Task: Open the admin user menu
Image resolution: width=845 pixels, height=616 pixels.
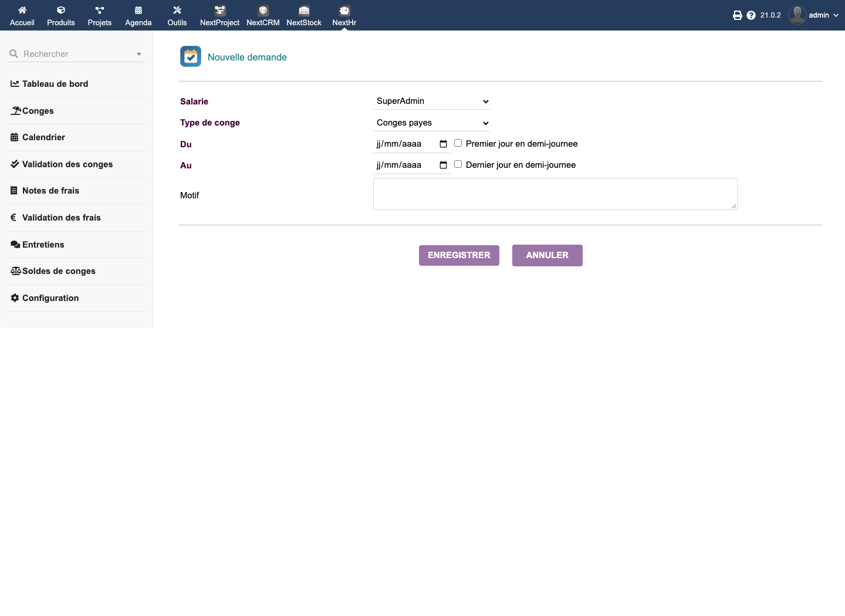Action: click(813, 15)
